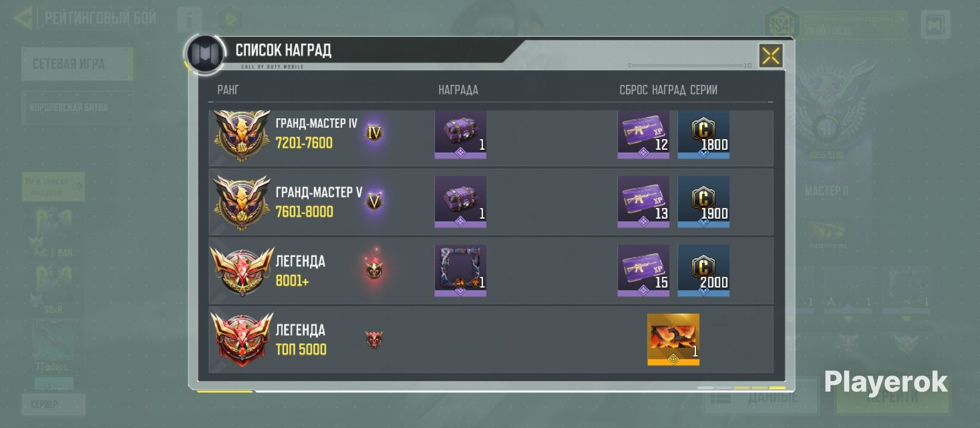Tap the Legend 8001+ rank emblem
Screen dimensions: 980x428
coord(242,272)
